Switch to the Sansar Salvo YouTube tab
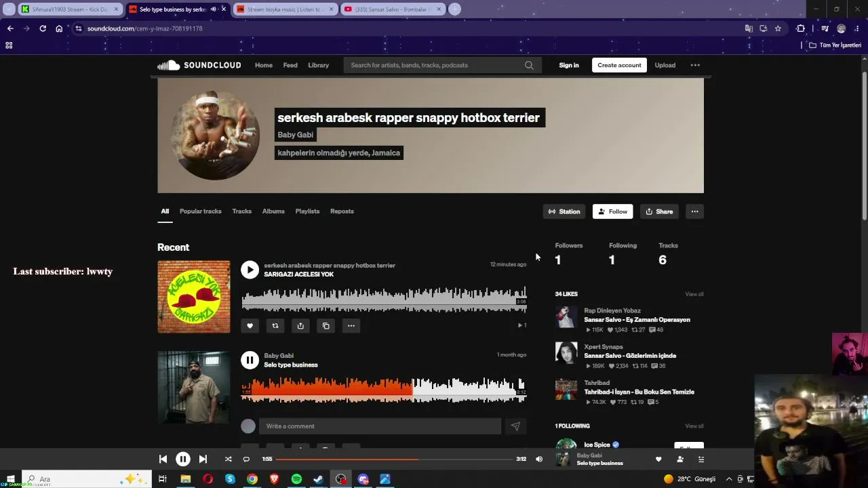Viewport: 868px width, 488px height. tap(392, 9)
